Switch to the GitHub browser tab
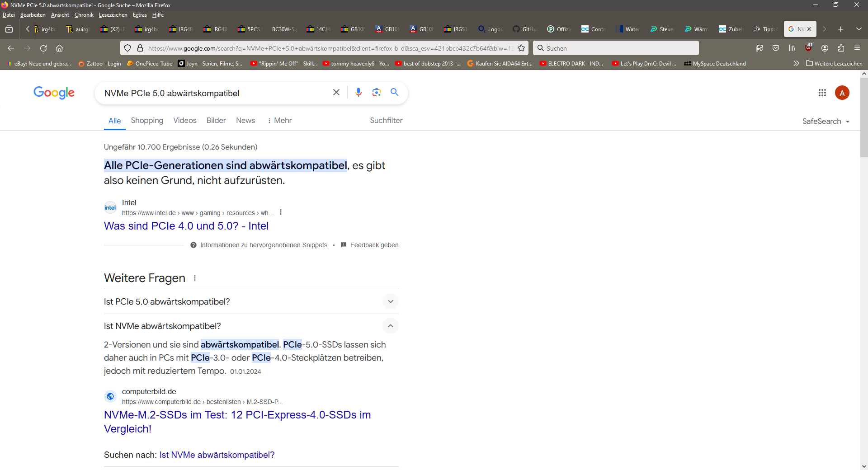868x470 pixels. click(525, 29)
